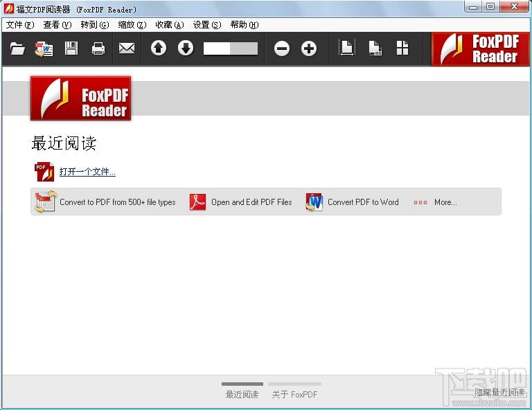Click the save floppy disk icon
The image size is (532, 410).
71,48
